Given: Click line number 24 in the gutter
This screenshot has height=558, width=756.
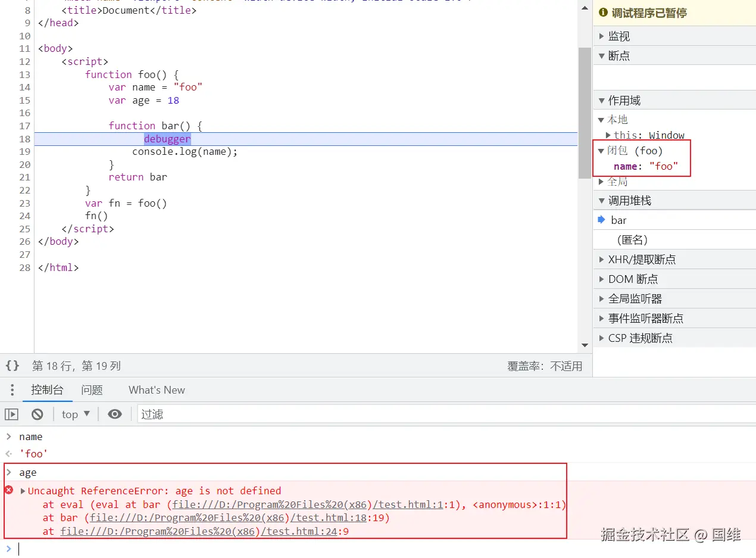Looking at the screenshot, I should 24,216.
